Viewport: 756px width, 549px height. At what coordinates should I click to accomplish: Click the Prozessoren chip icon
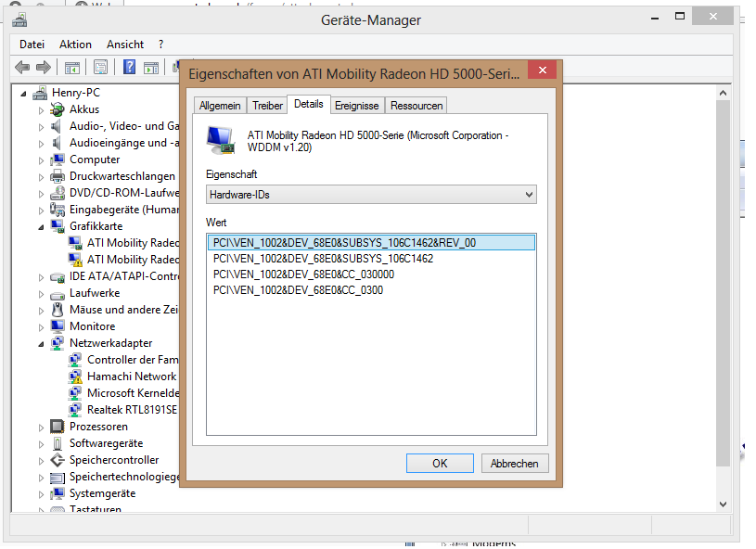[x=58, y=427]
